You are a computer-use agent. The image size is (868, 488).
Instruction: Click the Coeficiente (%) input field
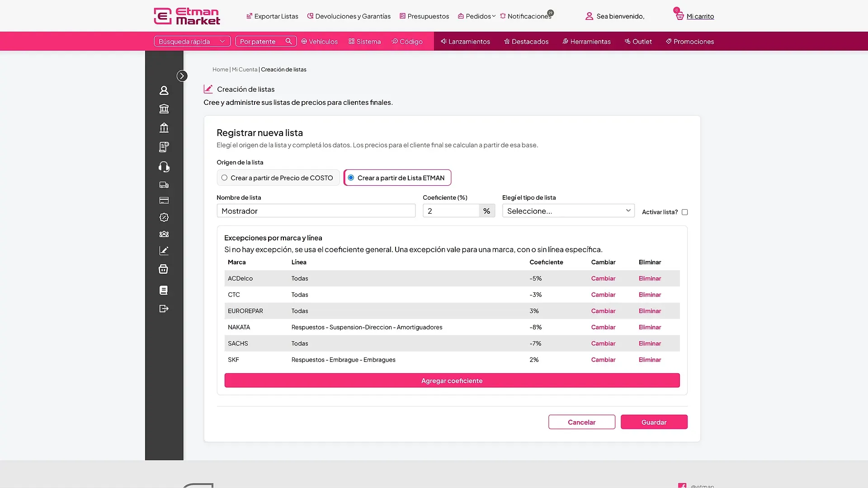tap(451, 211)
